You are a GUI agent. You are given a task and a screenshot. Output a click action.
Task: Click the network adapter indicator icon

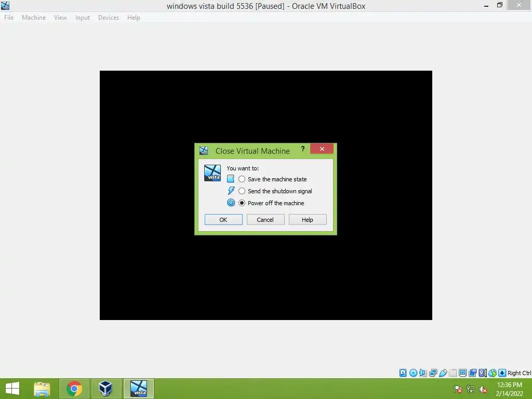pyautogui.click(x=433, y=373)
